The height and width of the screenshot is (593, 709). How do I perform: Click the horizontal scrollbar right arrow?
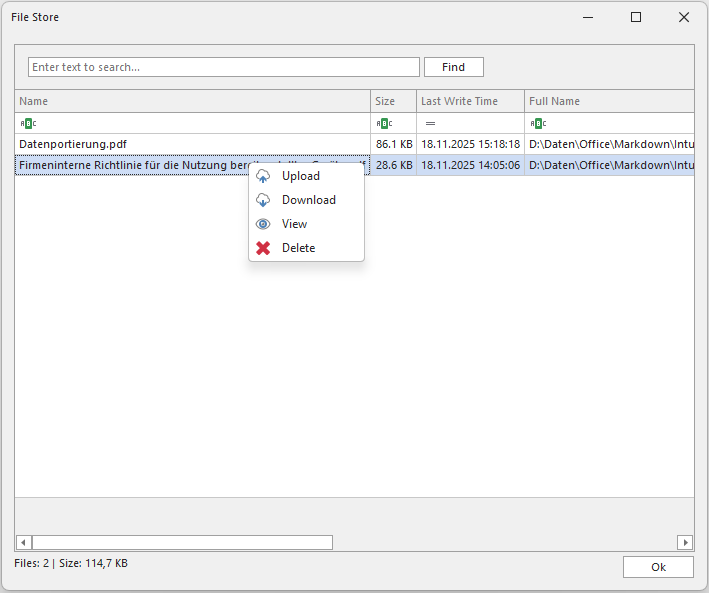[x=685, y=542]
